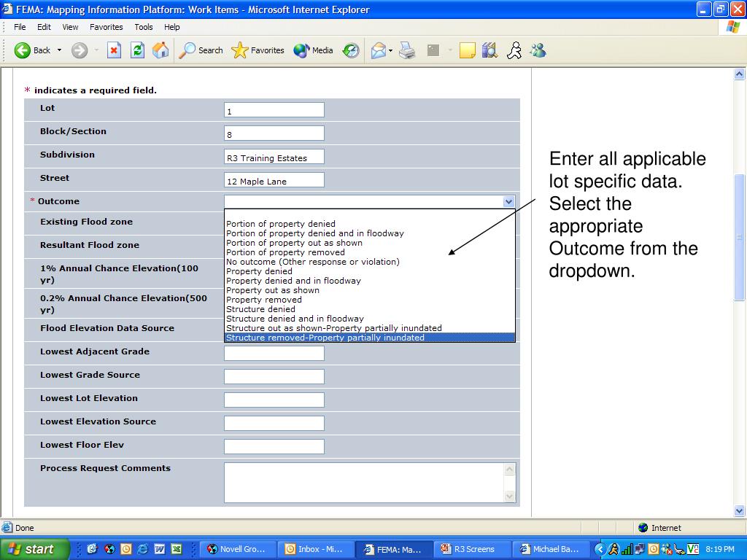Refresh the page using toolbar icon
Image resolution: width=747 pixels, height=560 pixels.
[x=137, y=50]
